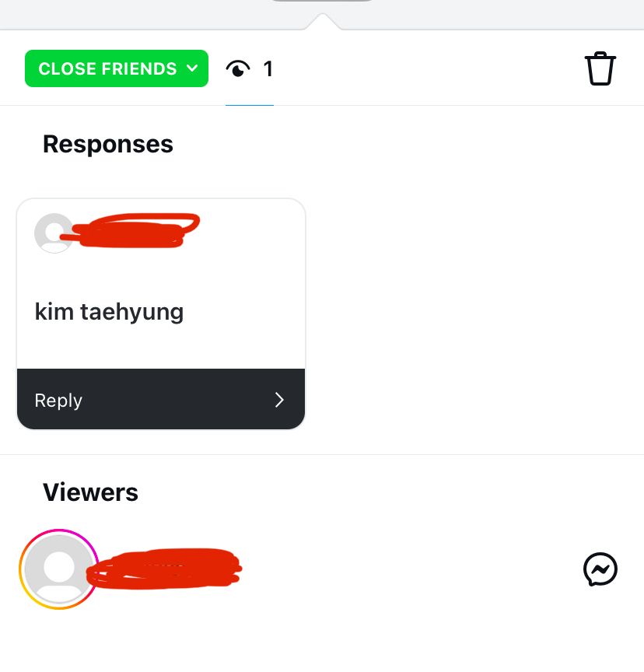644x672 pixels.
Task: Expand the chevron beside Close Friends
Action: point(192,68)
